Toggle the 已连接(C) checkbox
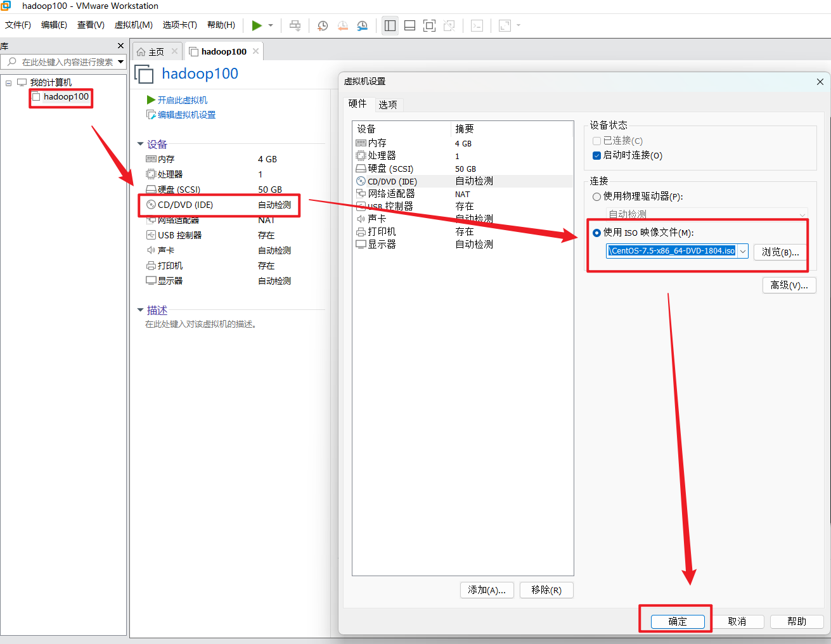 (x=596, y=141)
